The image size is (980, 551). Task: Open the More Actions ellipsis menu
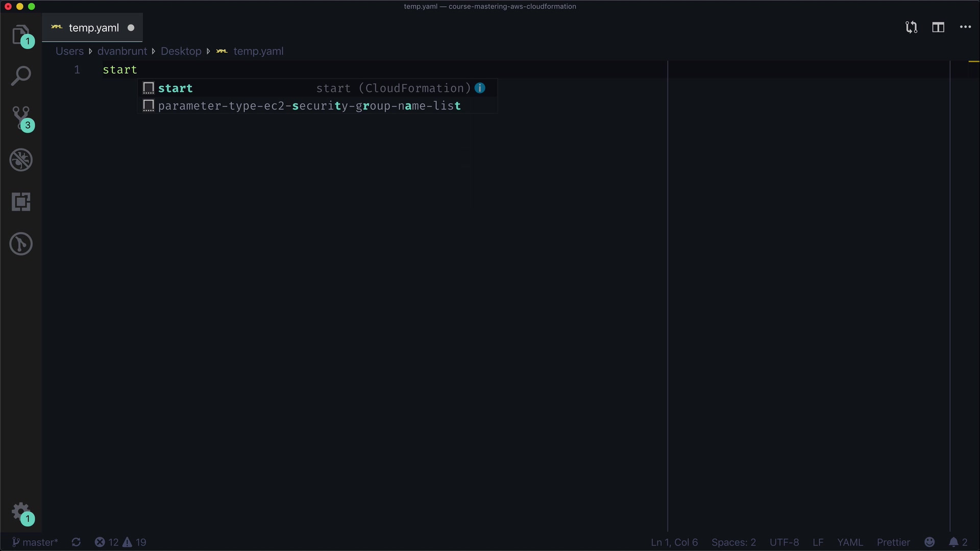965,28
